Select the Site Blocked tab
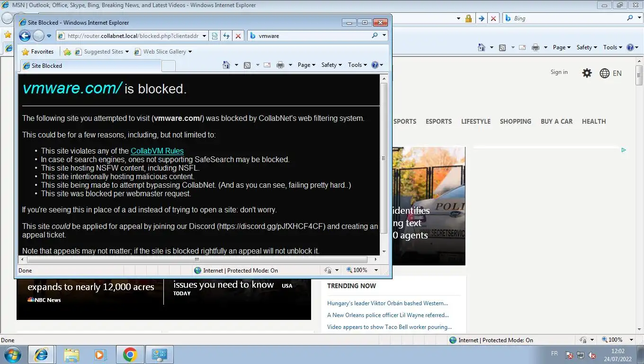This screenshot has height=364, width=644. (90, 66)
